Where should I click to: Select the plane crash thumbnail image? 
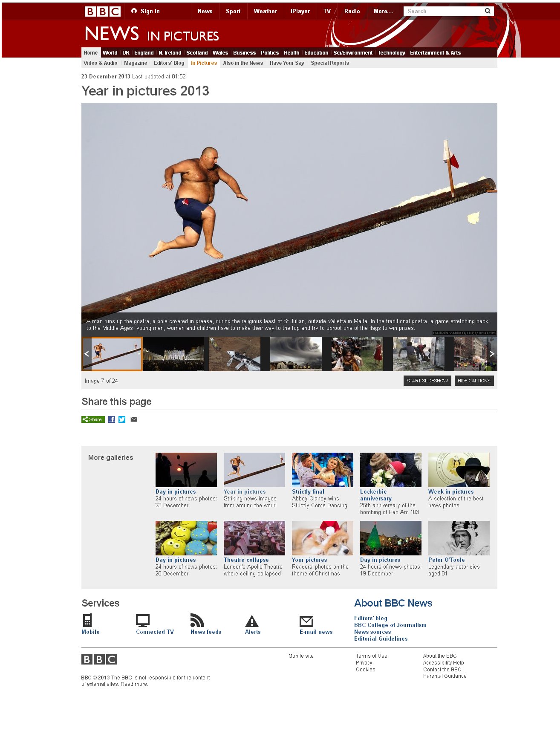click(x=235, y=354)
